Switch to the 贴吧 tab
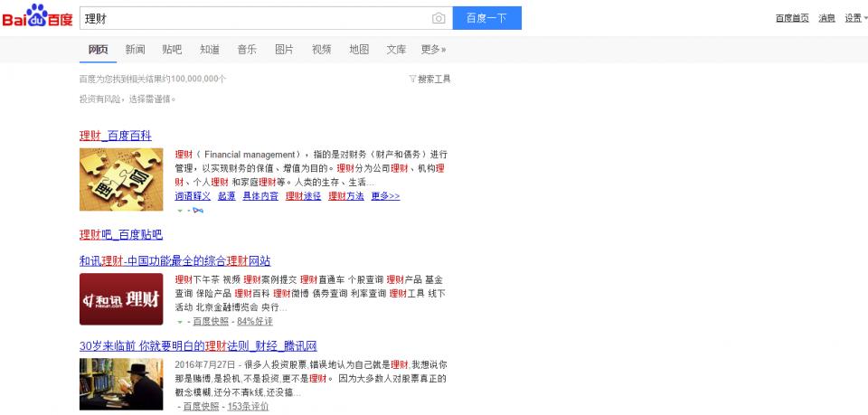868x415 pixels. pos(172,49)
